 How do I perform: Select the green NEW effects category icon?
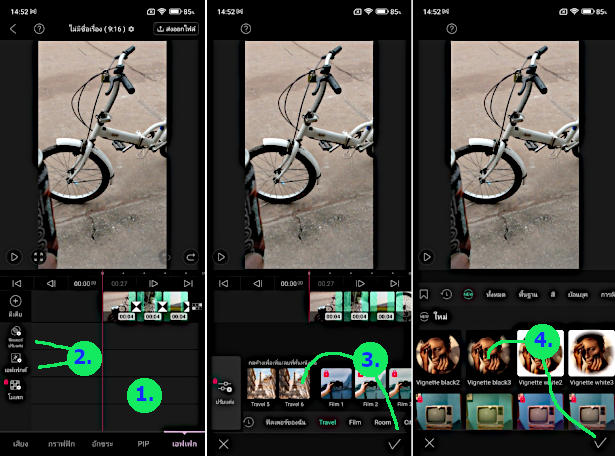[x=468, y=294]
